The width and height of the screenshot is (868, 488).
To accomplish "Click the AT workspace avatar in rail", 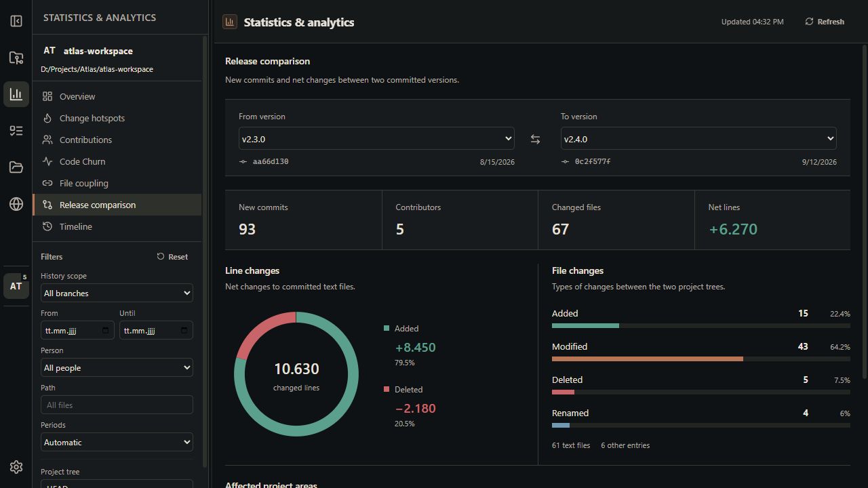I will [16, 286].
